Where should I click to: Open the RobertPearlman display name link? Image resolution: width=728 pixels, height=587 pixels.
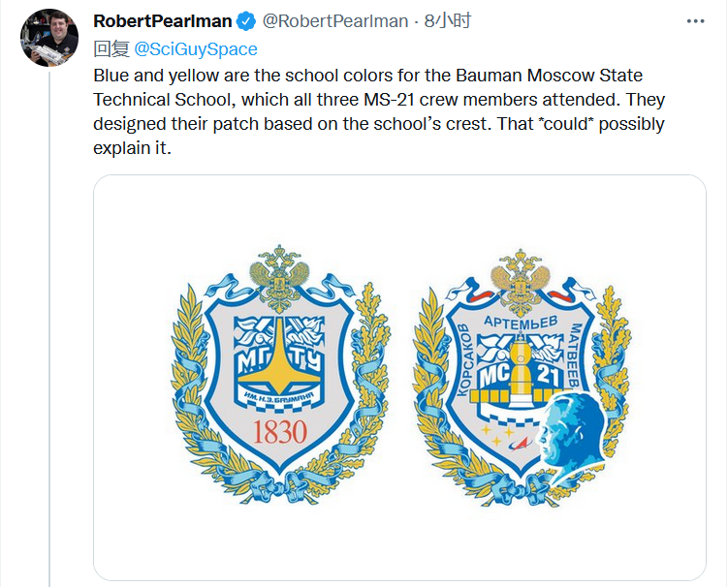point(164,21)
